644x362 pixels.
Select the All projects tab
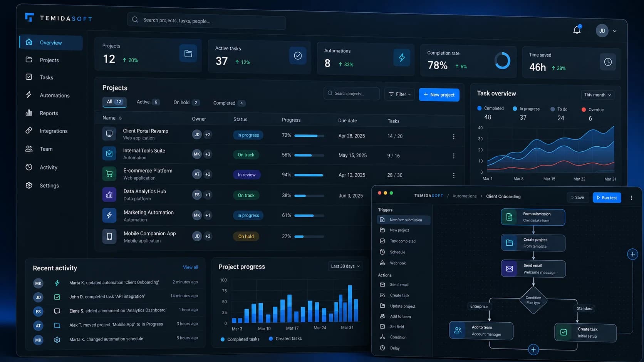click(114, 102)
